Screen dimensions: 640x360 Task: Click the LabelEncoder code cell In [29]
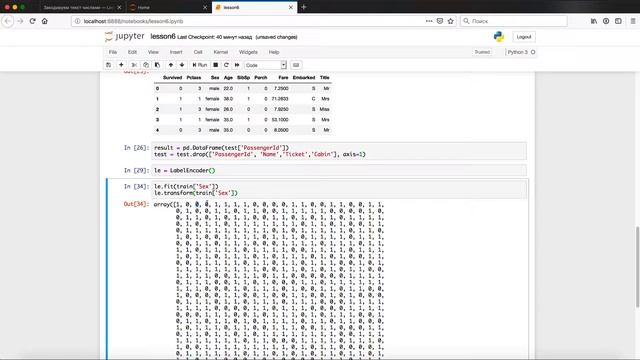tap(339, 171)
